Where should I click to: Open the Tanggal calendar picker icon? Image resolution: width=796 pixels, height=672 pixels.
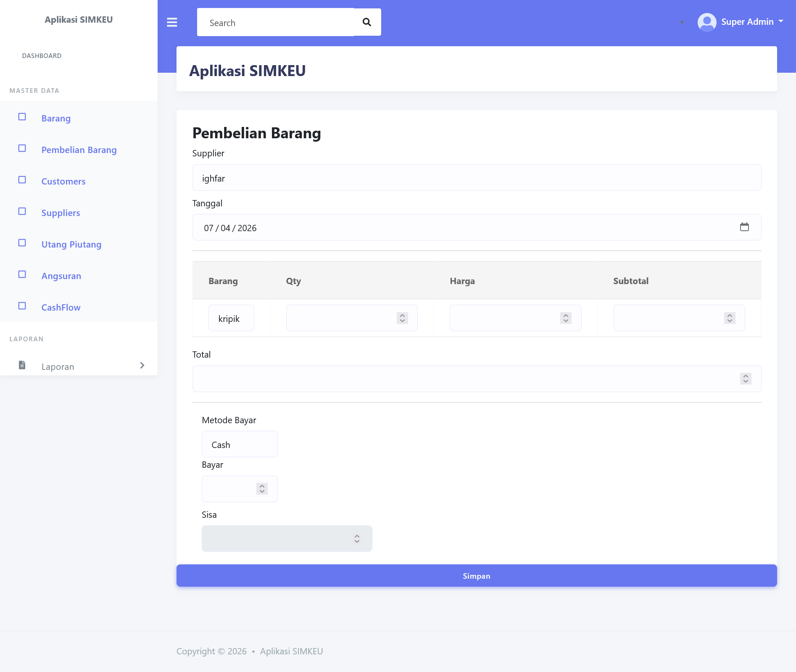point(744,227)
